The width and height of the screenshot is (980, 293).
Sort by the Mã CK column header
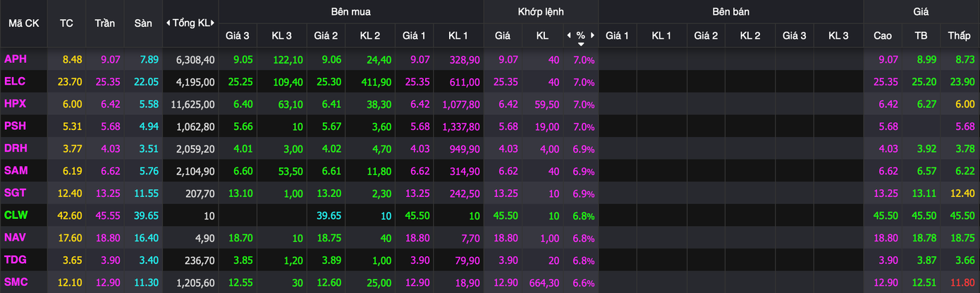23,23
